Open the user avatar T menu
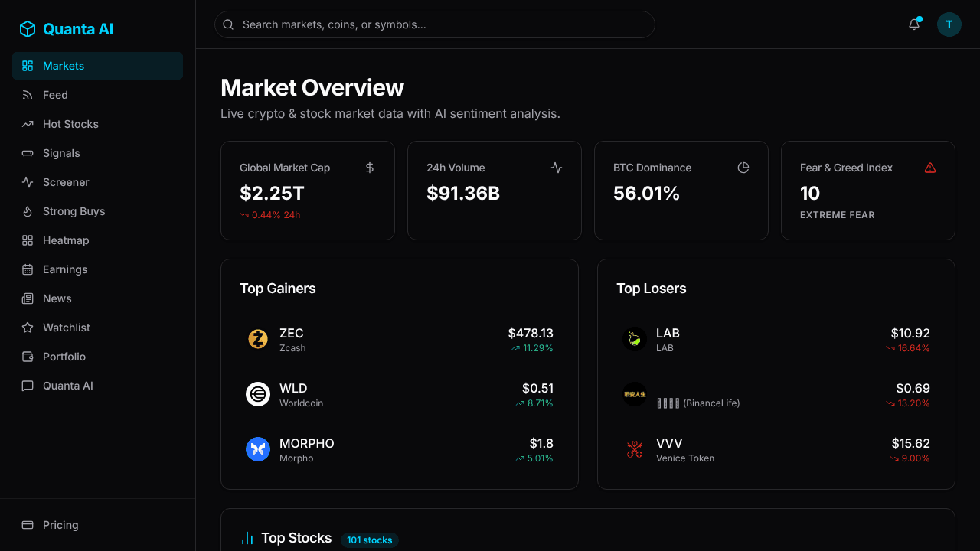This screenshot has width=980, height=551. 949,24
